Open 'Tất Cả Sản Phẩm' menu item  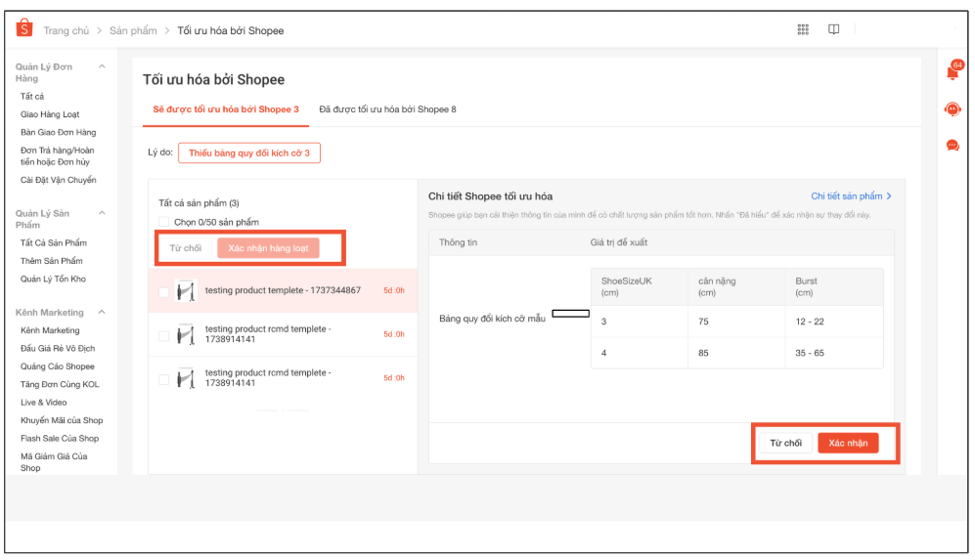click(54, 243)
